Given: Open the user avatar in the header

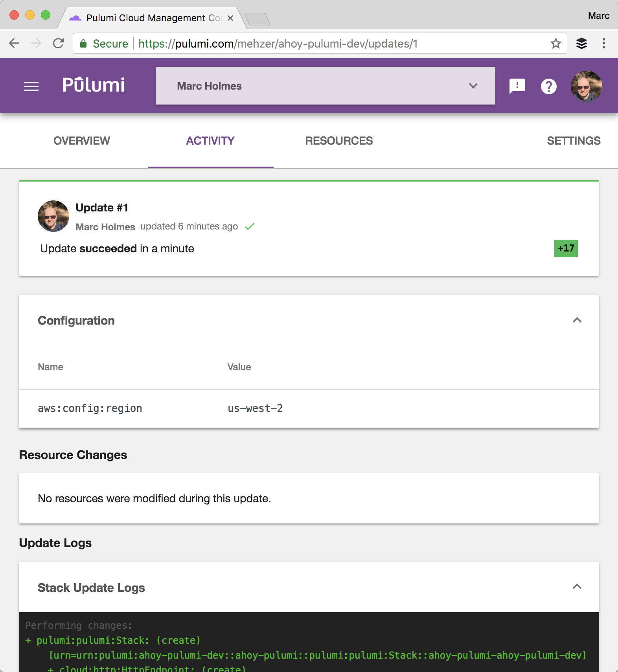Looking at the screenshot, I should click(586, 86).
